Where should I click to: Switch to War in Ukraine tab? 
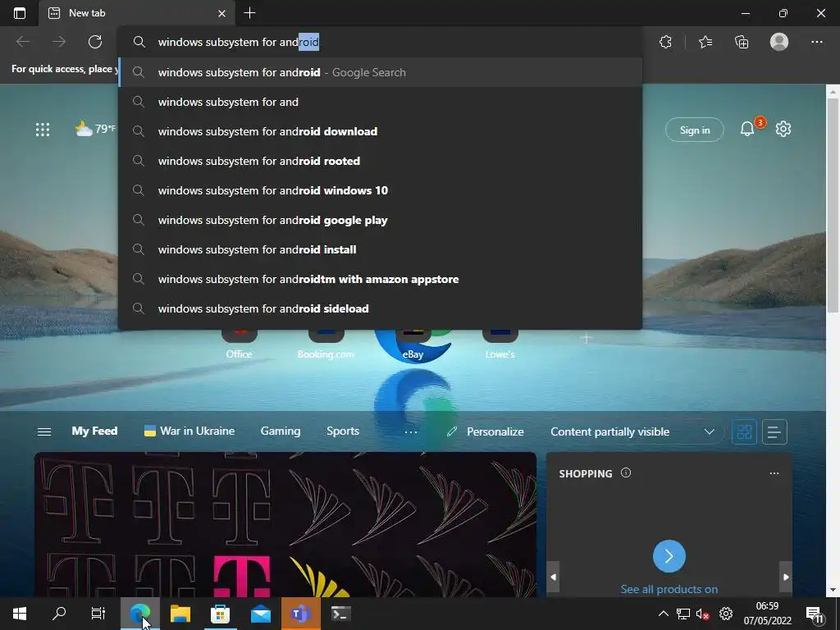[x=189, y=431]
